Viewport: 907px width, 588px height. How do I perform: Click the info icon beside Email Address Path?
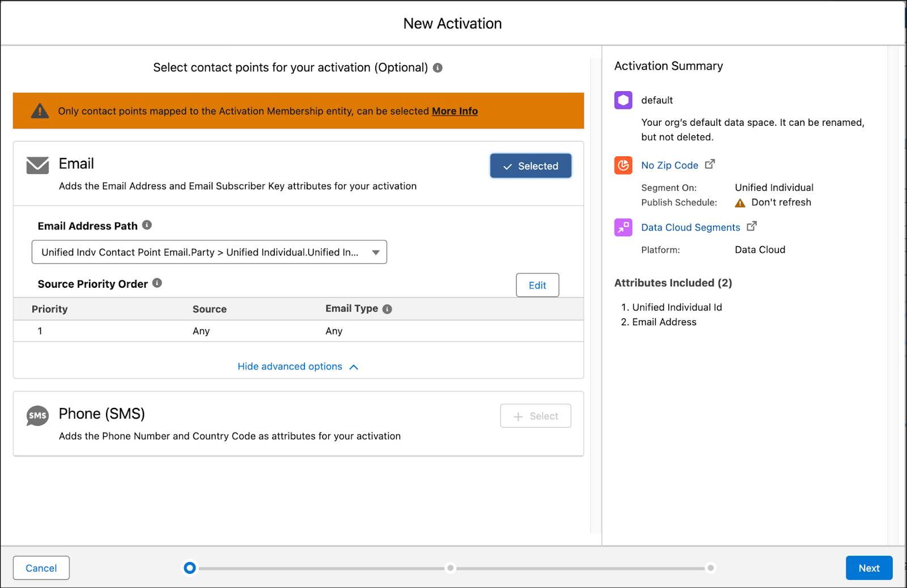tap(147, 225)
